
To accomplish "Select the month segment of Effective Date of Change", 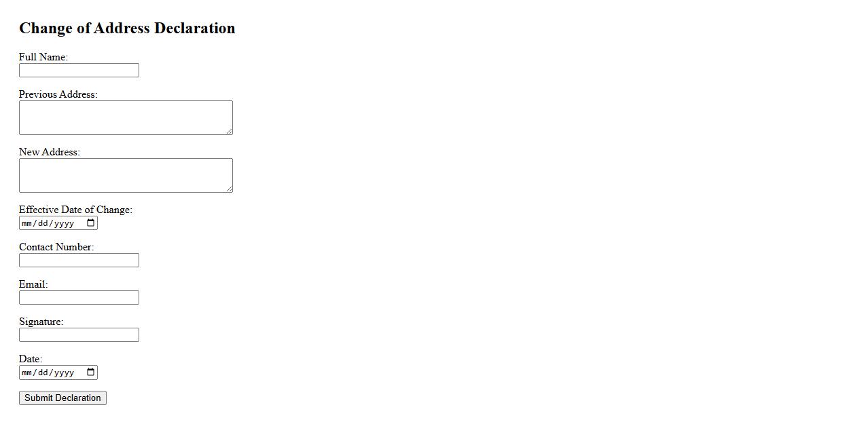I will point(27,223).
